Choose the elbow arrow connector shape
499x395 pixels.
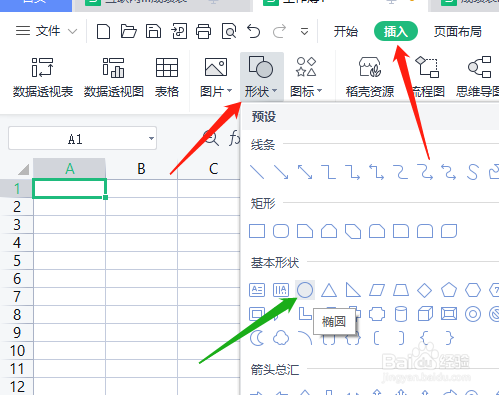(353, 172)
